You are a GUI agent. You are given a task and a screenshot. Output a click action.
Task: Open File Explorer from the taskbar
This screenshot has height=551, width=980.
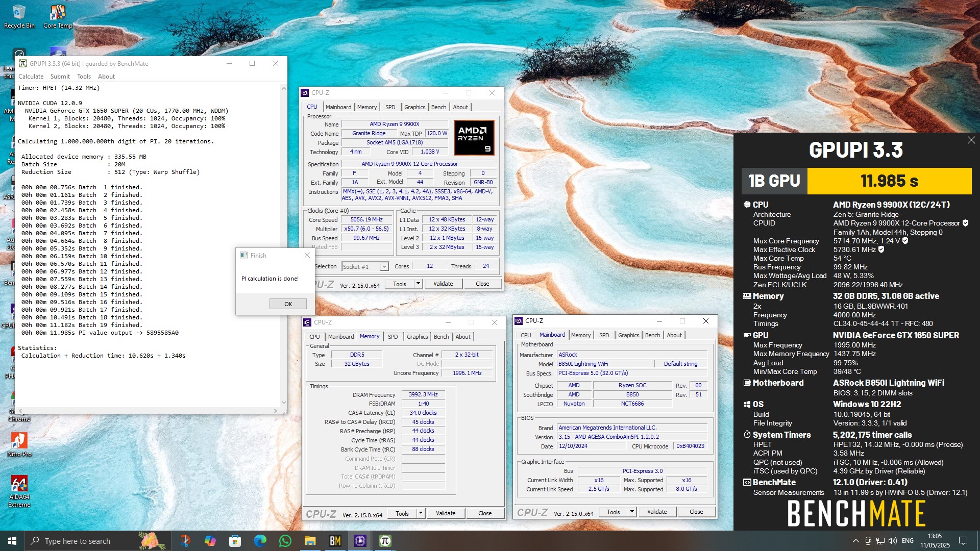pos(310,541)
